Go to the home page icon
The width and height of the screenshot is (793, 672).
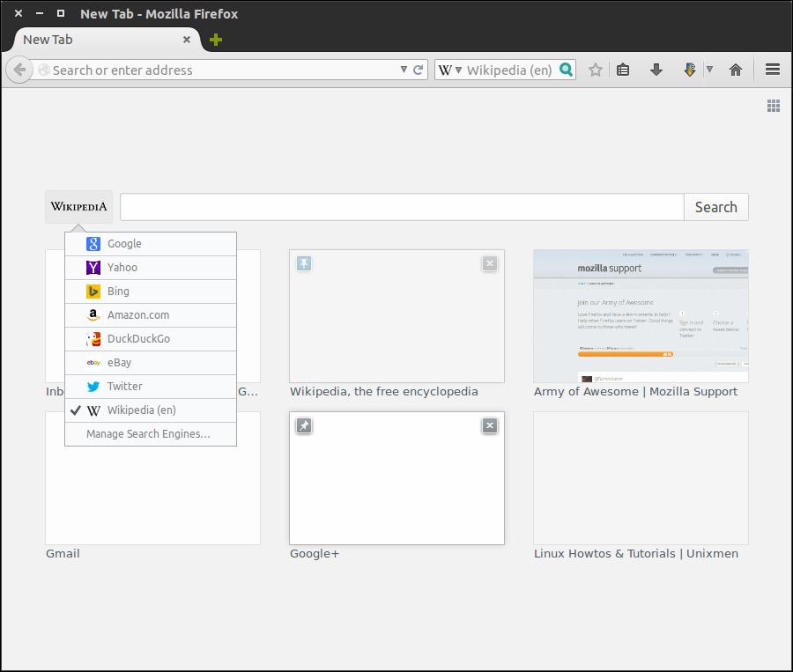pyautogui.click(x=736, y=70)
